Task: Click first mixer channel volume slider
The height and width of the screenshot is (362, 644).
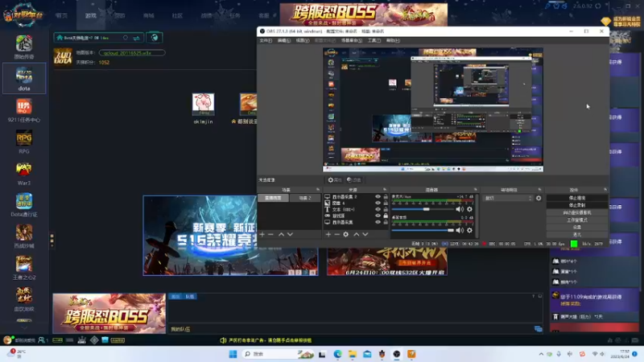Action: [x=423, y=209]
